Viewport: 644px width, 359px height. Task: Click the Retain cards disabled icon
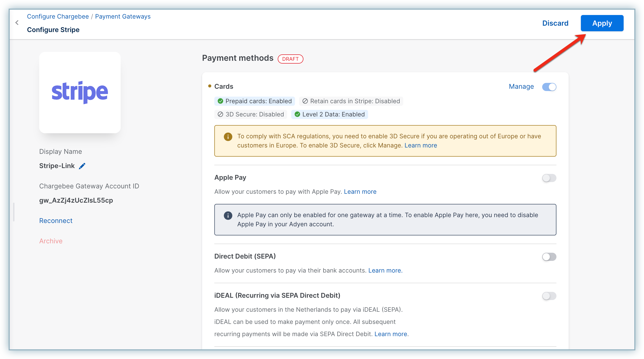point(305,101)
